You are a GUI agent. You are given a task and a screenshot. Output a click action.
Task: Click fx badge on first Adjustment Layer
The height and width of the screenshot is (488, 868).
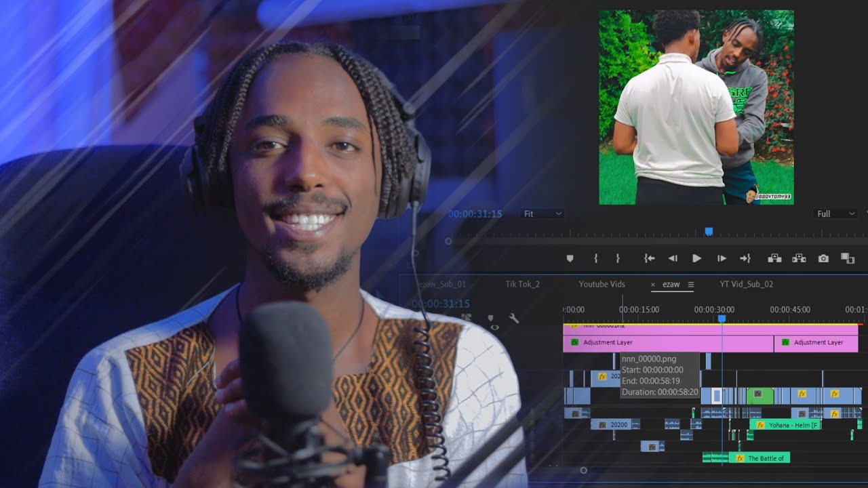[x=575, y=343]
